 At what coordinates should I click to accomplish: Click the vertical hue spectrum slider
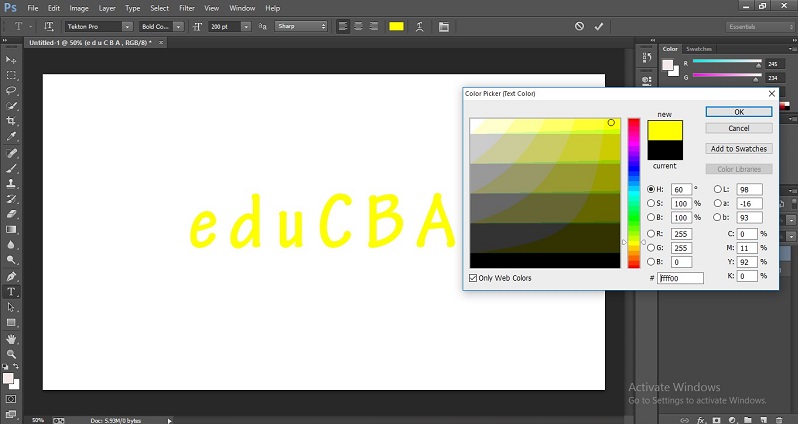tap(634, 193)
